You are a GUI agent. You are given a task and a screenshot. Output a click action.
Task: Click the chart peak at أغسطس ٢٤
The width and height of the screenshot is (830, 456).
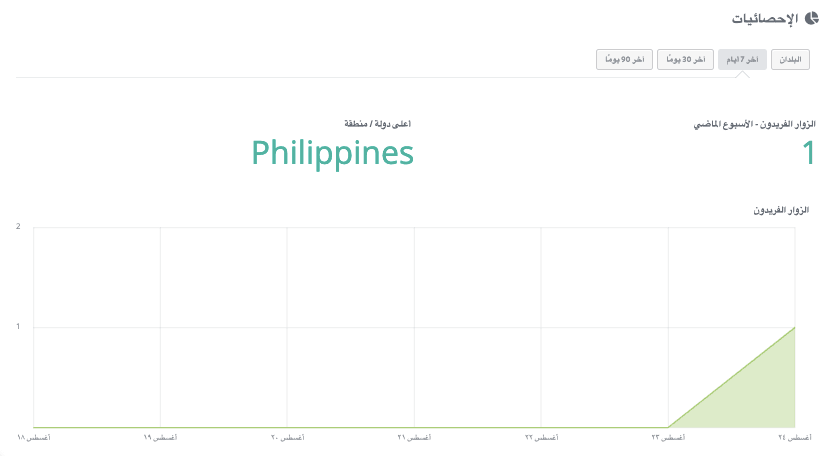(795, 327)
